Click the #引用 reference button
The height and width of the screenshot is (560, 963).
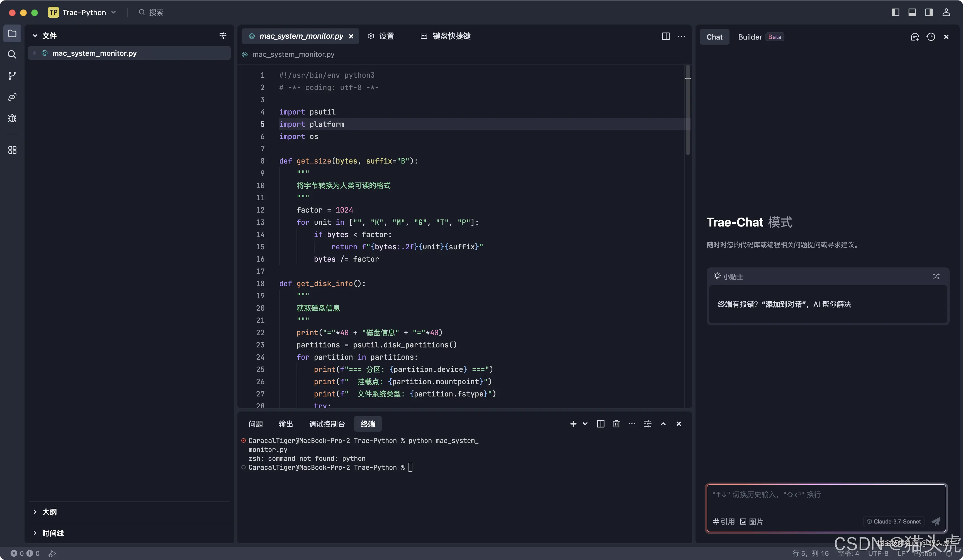724,522
